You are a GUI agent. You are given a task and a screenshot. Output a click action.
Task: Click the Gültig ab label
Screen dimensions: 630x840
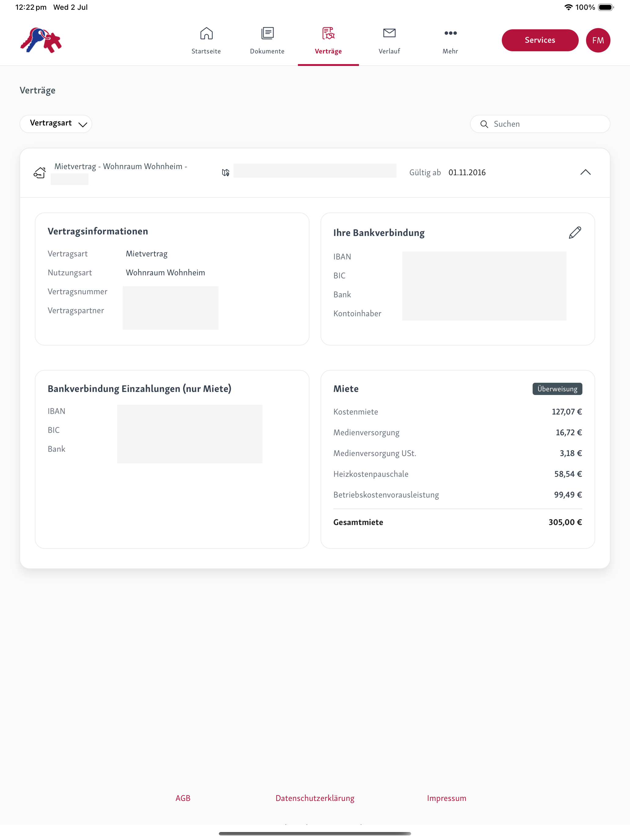(x=425, y=172)
